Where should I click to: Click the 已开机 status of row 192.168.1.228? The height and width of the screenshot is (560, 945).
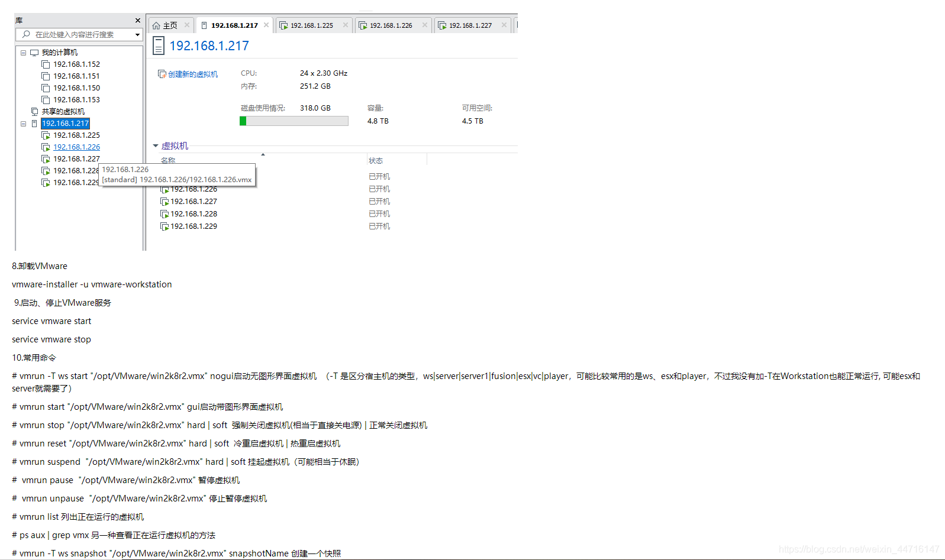(x=379, y=214)
